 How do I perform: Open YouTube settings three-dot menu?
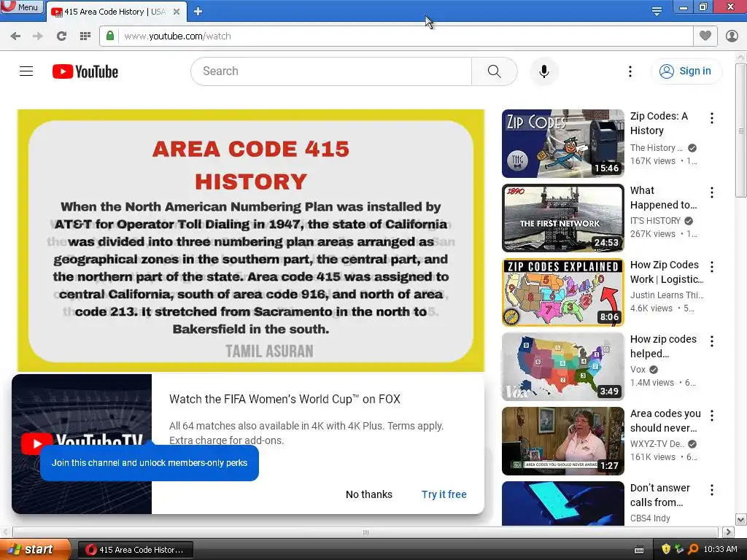(x=630, y=71)
